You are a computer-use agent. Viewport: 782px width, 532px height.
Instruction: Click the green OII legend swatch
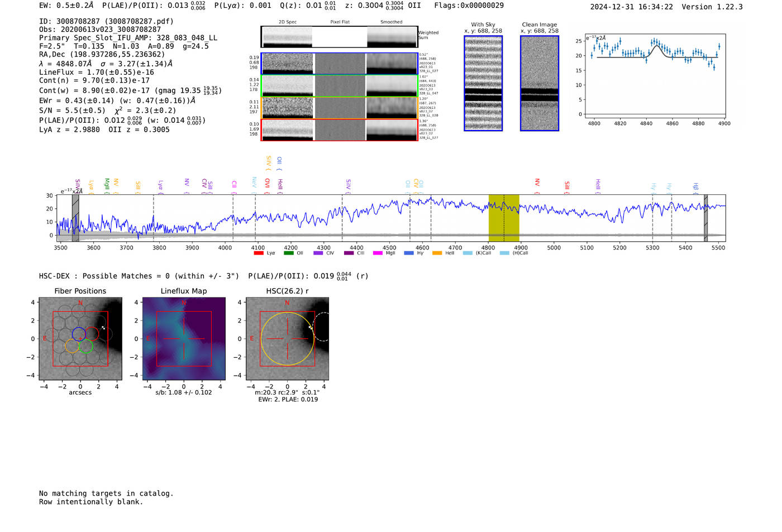[288, 253]
